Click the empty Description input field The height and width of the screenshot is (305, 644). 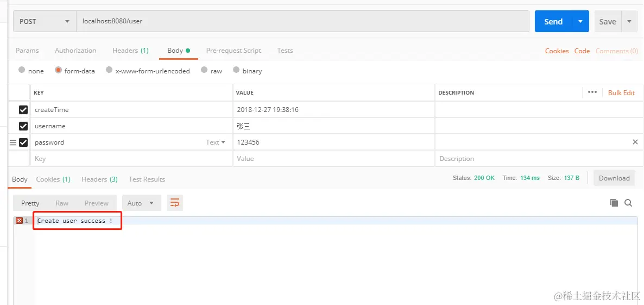[539, 159]
